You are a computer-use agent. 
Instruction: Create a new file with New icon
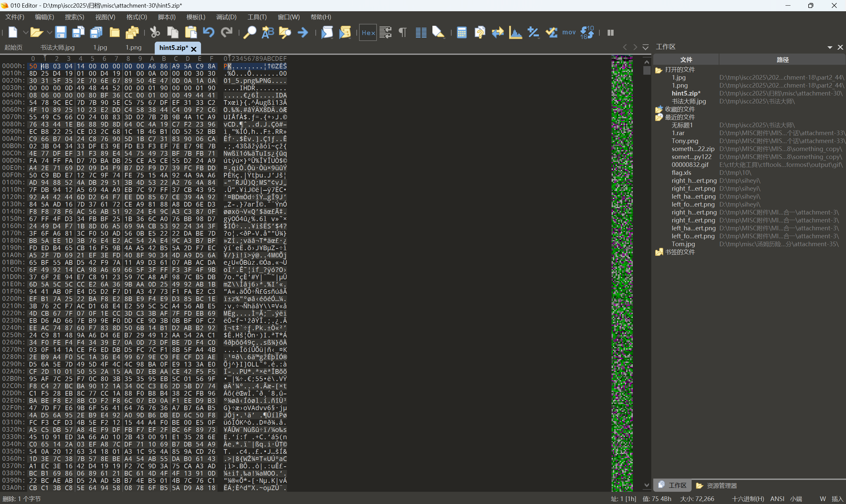tap(13, 33)
